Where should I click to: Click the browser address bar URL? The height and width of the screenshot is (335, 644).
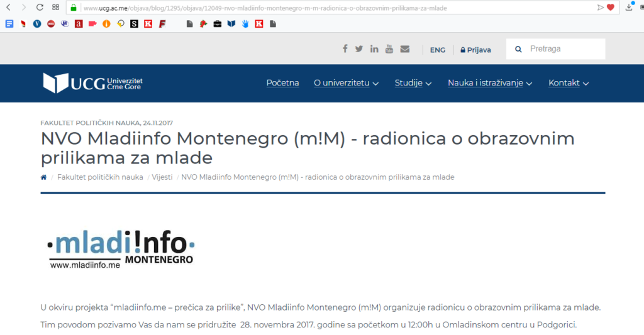(x=265, y=8)
